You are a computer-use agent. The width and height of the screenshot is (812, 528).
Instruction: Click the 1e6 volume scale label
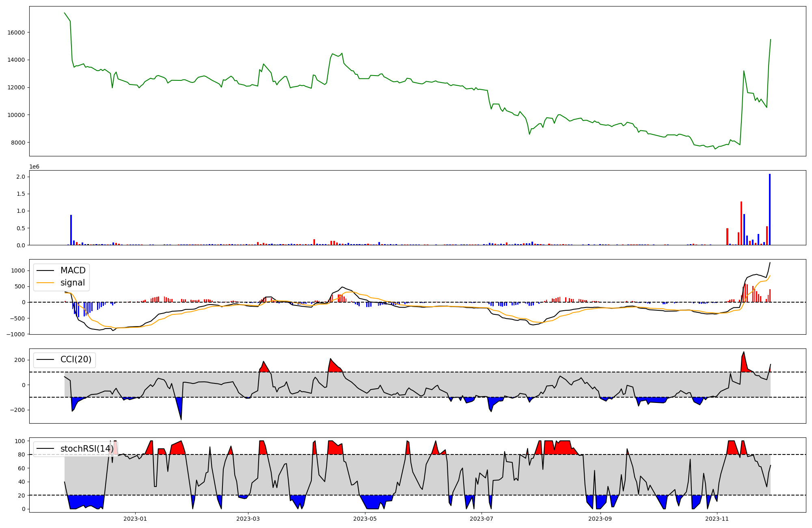point(34,167)
